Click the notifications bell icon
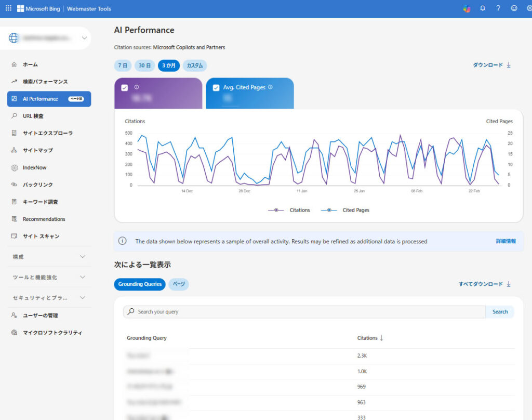Image resolution: width=532 pixels, height=420 pixels. coord(483,8)
